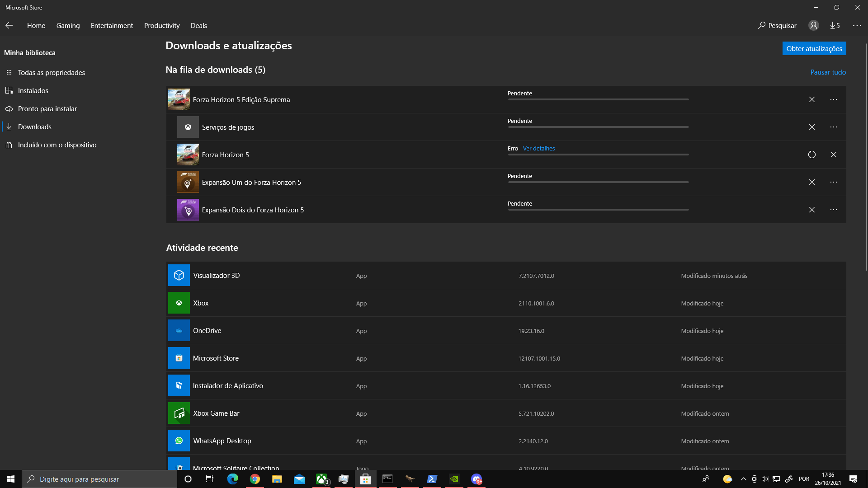Select the Visualizador 3D name text

pos(217,276)
